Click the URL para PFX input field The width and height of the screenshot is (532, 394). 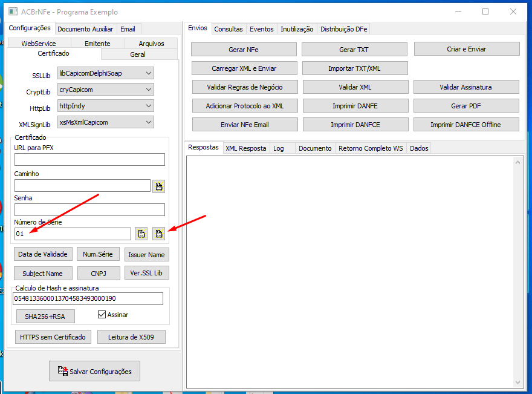click(89, 159)
